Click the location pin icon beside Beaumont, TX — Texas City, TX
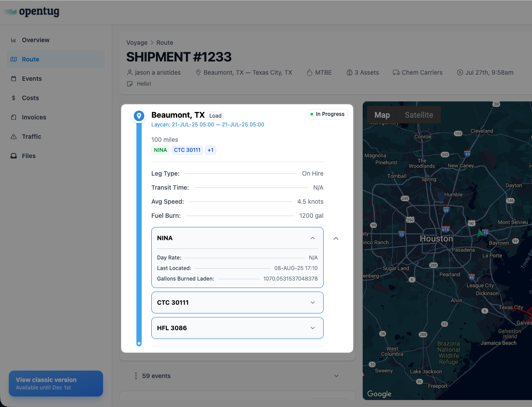Viewport: 532px width, 407px height. [198, 72]
